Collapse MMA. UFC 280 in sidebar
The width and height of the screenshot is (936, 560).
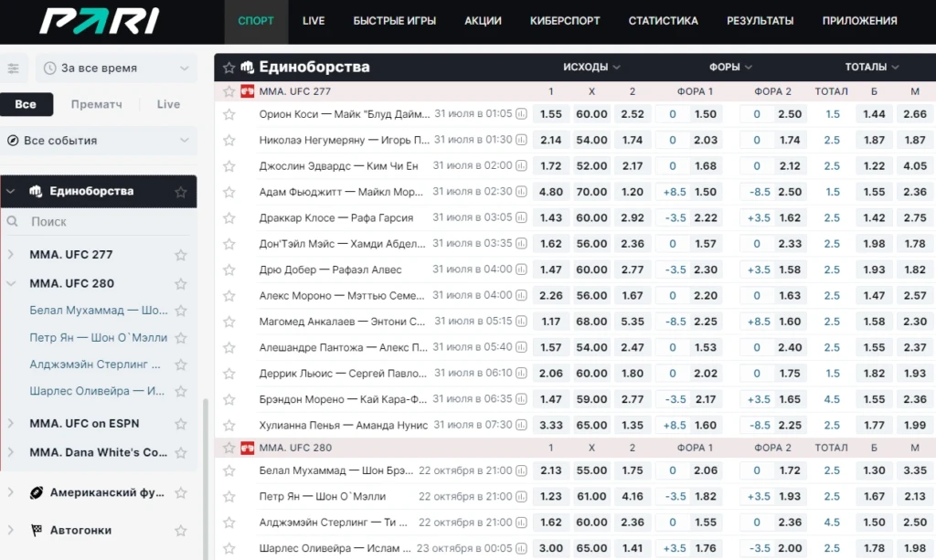click(10, 283)
